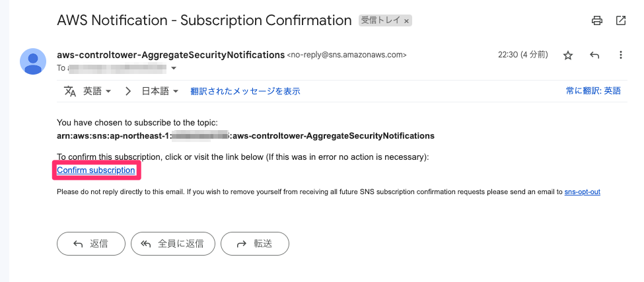The image size is (644, 282).
Task: Open the 英語 source language dropdown
Action: [x=97, y=91]
